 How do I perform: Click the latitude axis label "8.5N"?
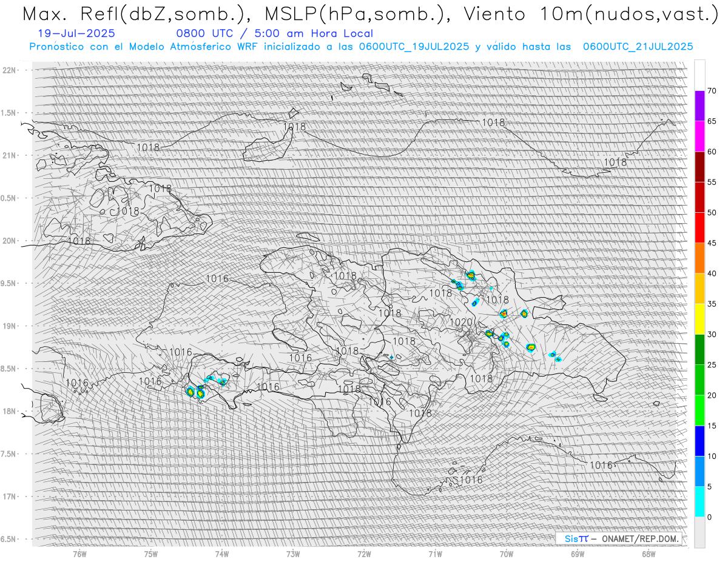pyautogui.click(x=9, y=369)
